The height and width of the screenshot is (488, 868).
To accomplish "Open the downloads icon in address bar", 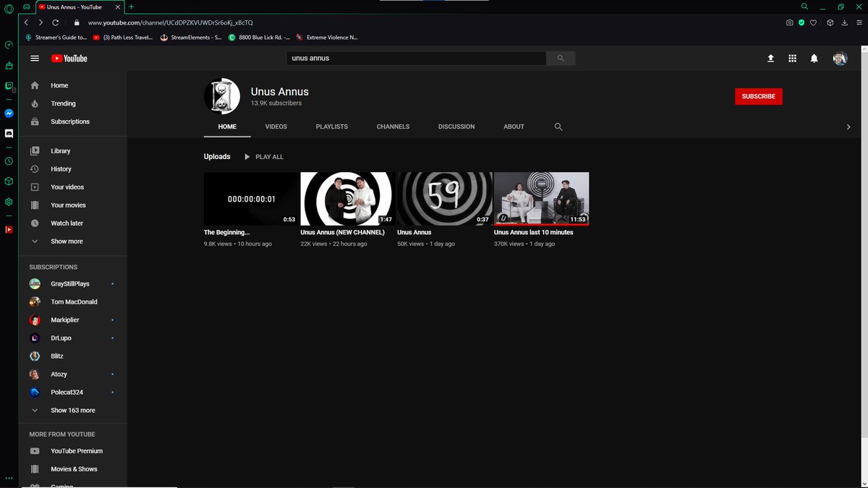I will click(844, 22).
